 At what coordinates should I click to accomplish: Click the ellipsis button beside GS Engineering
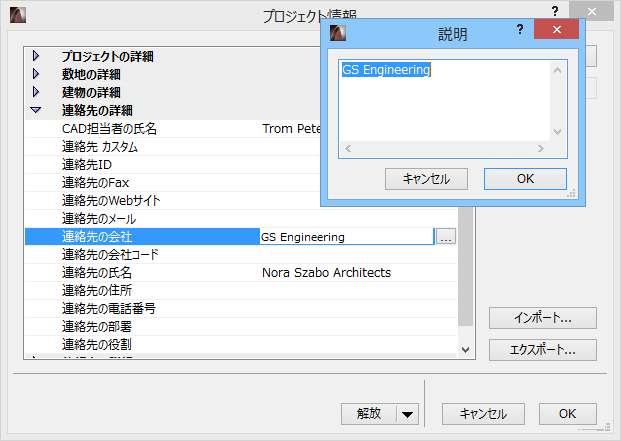(446, 236)
